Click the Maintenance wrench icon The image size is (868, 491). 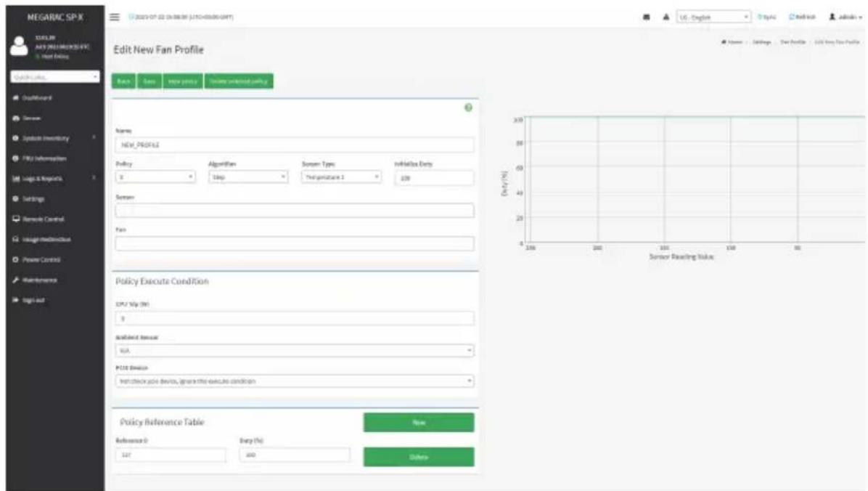coord(15,280)
